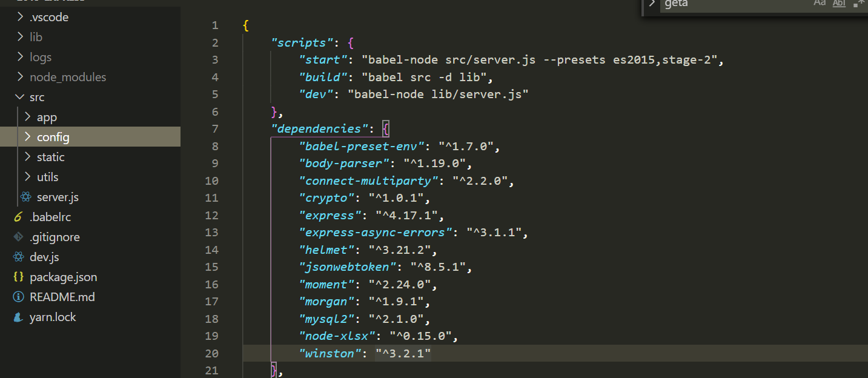
Task: Click the "express-async-errors" dependency name
Action: coord(376,233)
